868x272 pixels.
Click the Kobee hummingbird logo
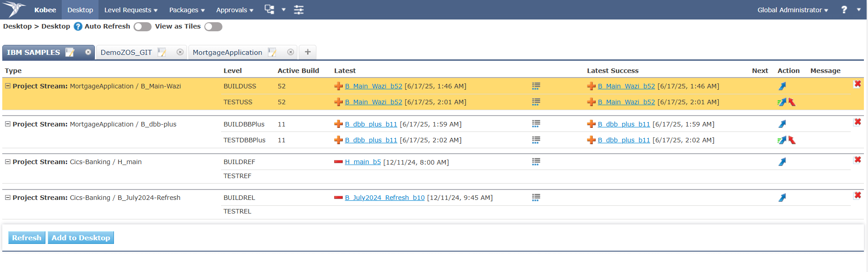[x=15, y=9]
